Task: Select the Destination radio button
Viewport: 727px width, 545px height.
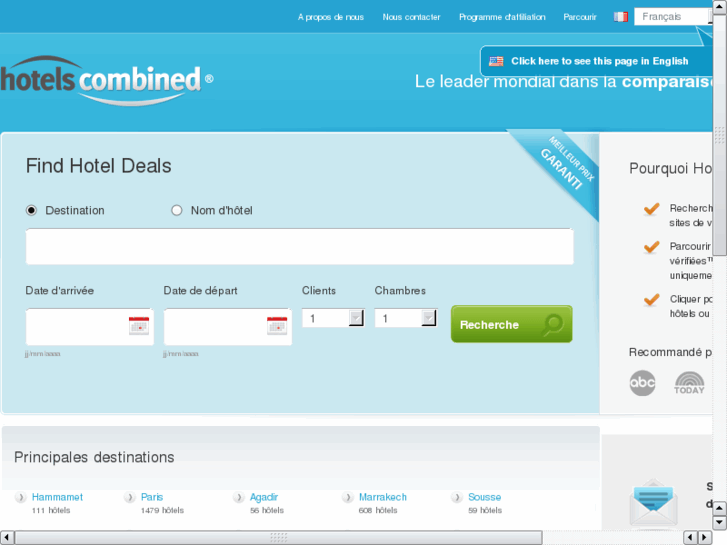Action: pyautogui.click(x=31, y=211)
